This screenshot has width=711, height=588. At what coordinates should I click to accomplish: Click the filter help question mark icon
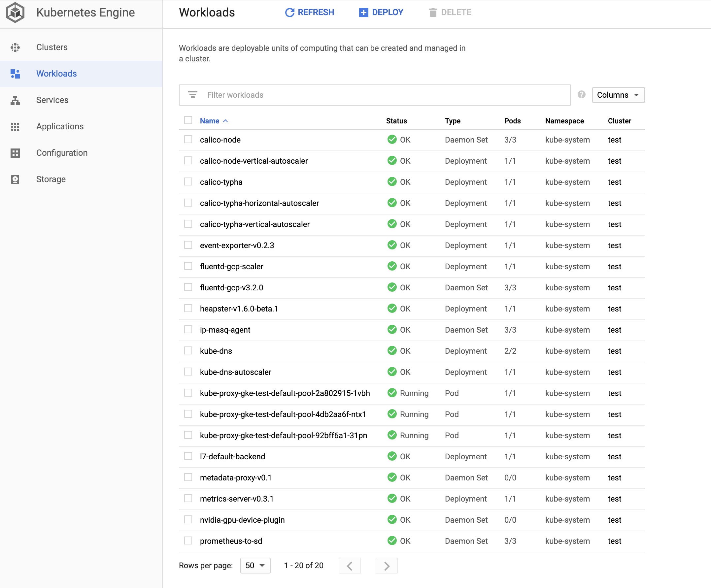[x=581, y=94]
